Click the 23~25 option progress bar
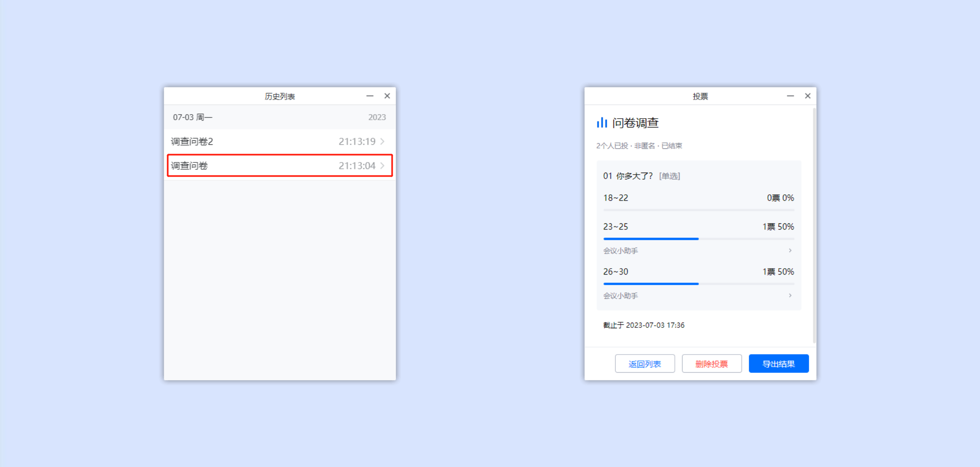This screenshot has height=467, width=980. point(699,239)
